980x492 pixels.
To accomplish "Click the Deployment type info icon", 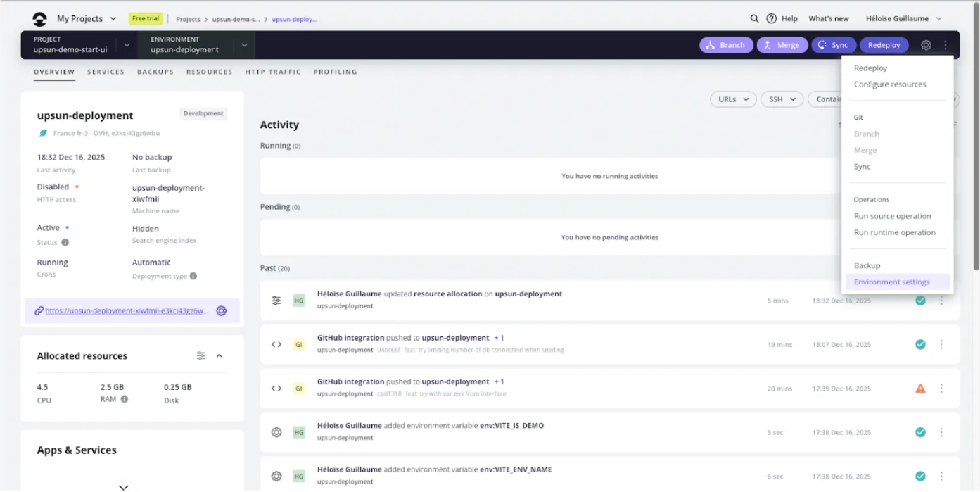I will coord(193,277).
